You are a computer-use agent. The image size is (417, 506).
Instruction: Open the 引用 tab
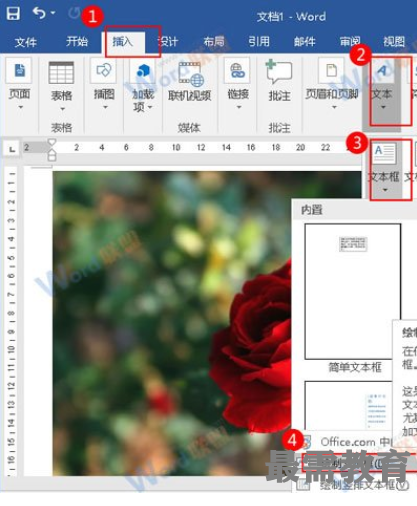259,42
